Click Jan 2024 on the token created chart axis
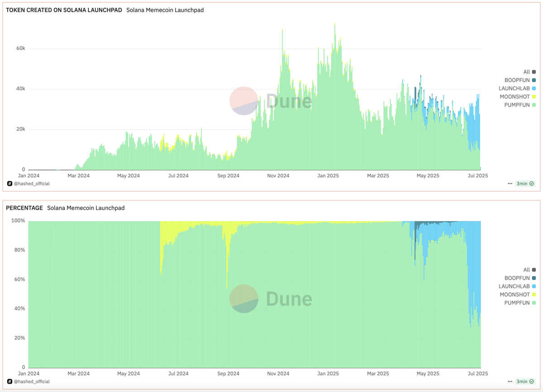 pyautogui.click(x=29, y=176)
